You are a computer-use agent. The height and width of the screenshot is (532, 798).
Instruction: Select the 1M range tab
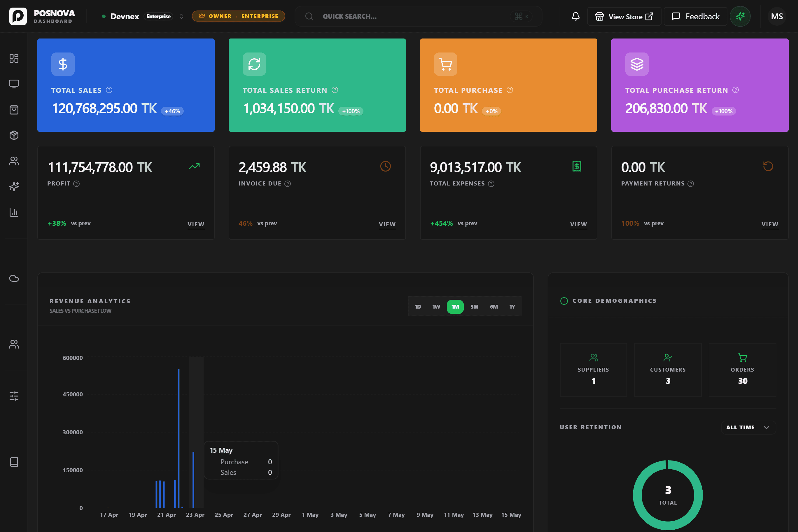(455, 307)
